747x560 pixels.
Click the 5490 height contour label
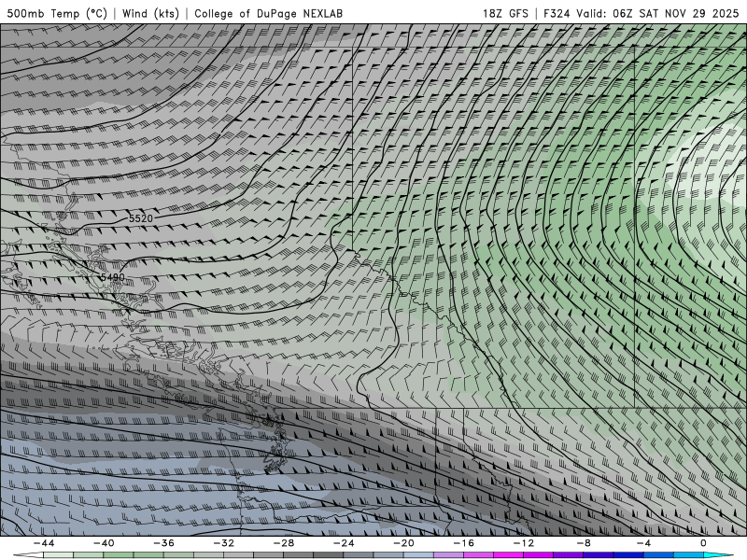tap(112, 277)
